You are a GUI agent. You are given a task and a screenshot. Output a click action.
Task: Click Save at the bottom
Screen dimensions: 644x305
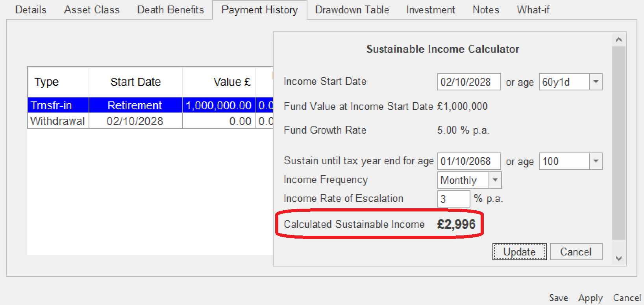[558, 298]
